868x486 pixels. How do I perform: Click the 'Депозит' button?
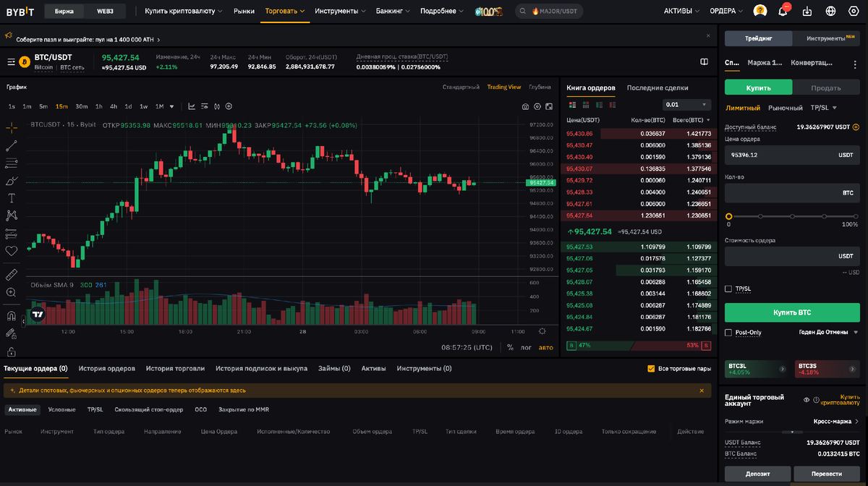click(757, 473)
